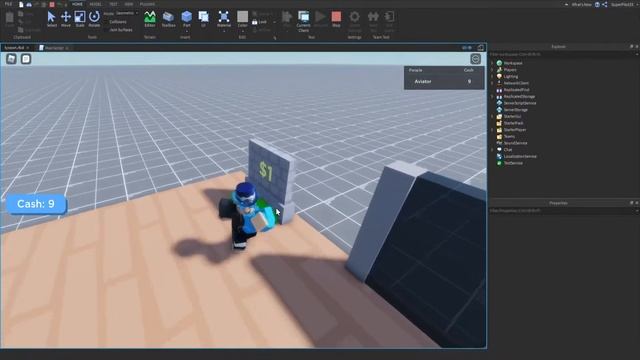
Task: Select SoundService in Explorer
Action: [x=516, y=143]
